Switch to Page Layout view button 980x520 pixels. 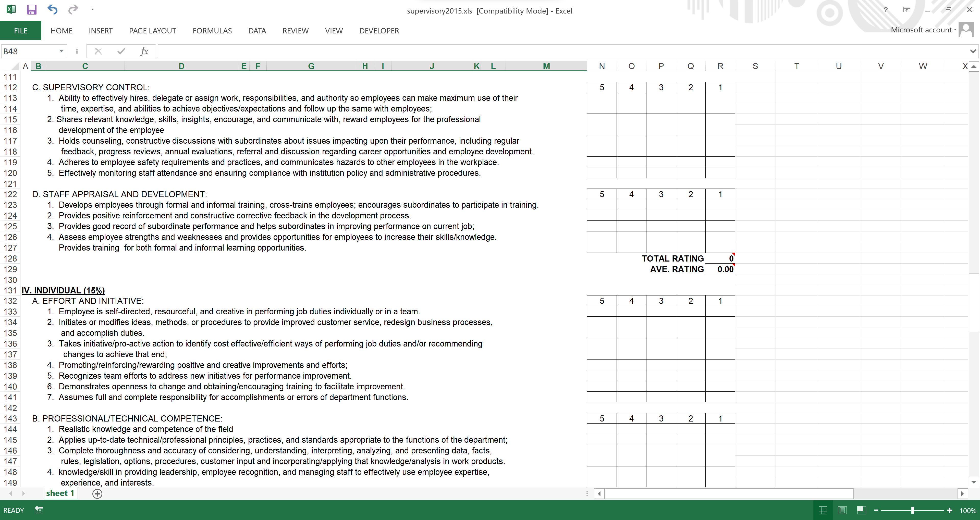tap(842, 511)
